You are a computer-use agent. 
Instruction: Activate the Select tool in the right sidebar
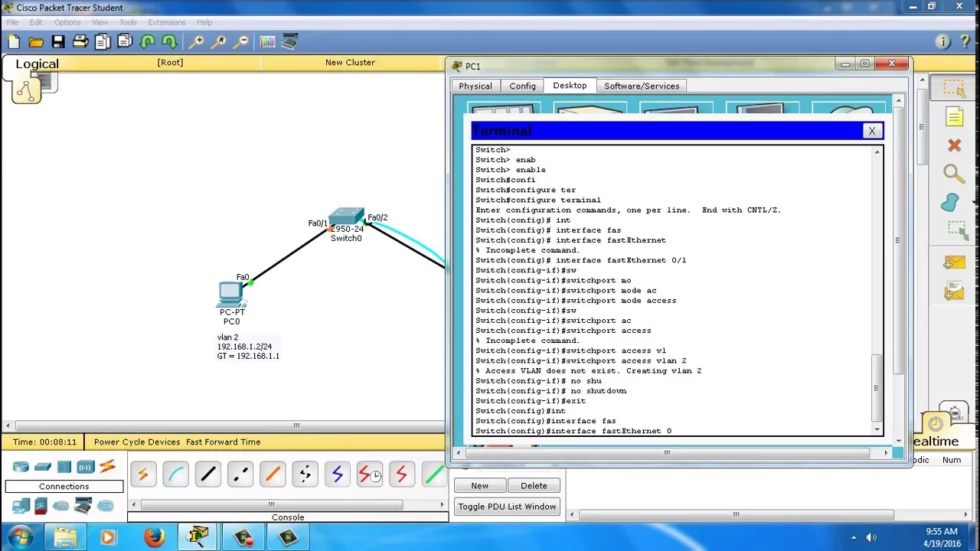954,89
